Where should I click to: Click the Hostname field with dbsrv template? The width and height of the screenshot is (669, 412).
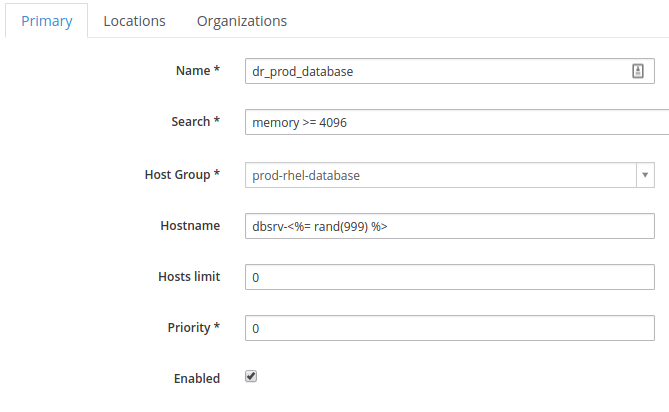tap(450, 226)
